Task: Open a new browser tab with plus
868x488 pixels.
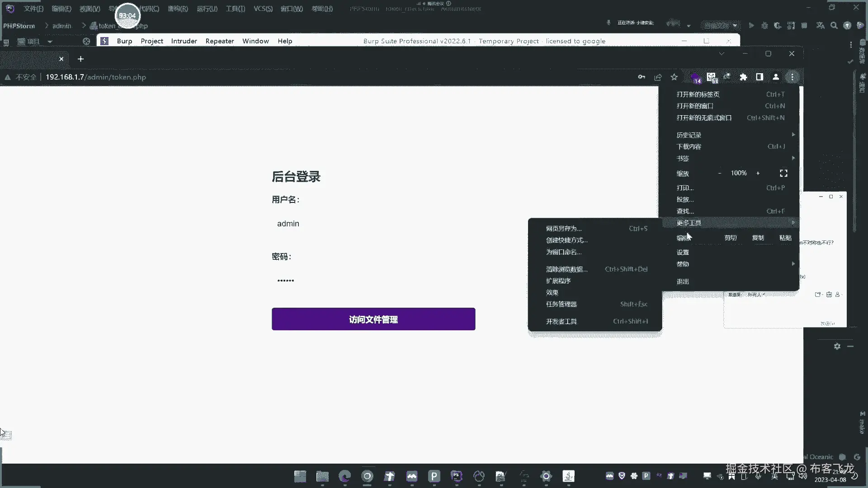Action: click(x=80, y=59)
